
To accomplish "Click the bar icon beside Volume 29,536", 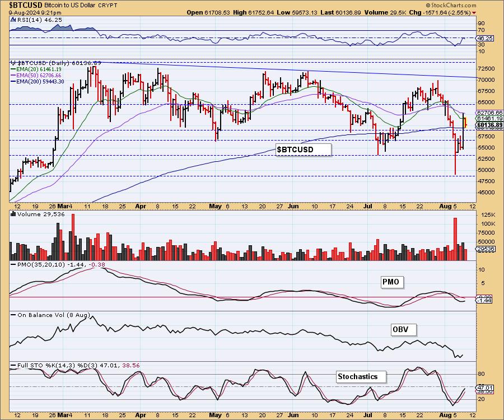I will [13, 214].
